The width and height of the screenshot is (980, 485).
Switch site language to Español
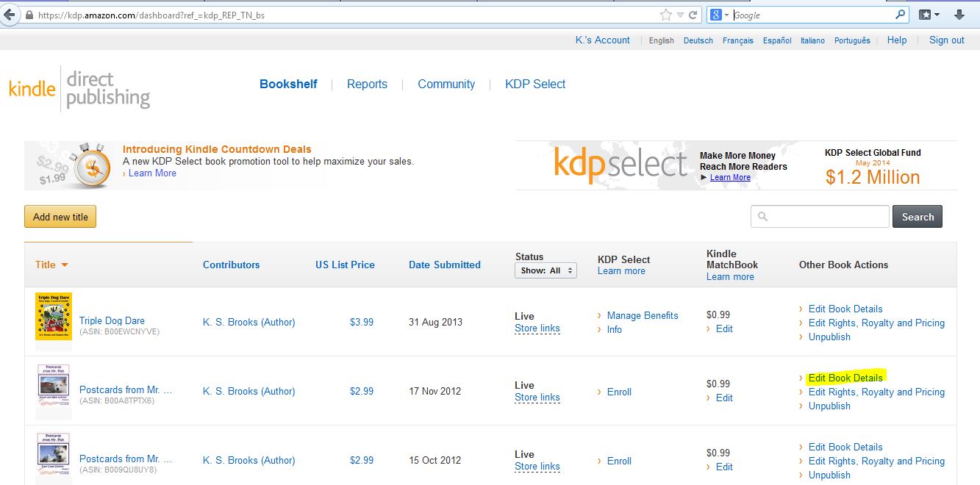tap(777, 40)
